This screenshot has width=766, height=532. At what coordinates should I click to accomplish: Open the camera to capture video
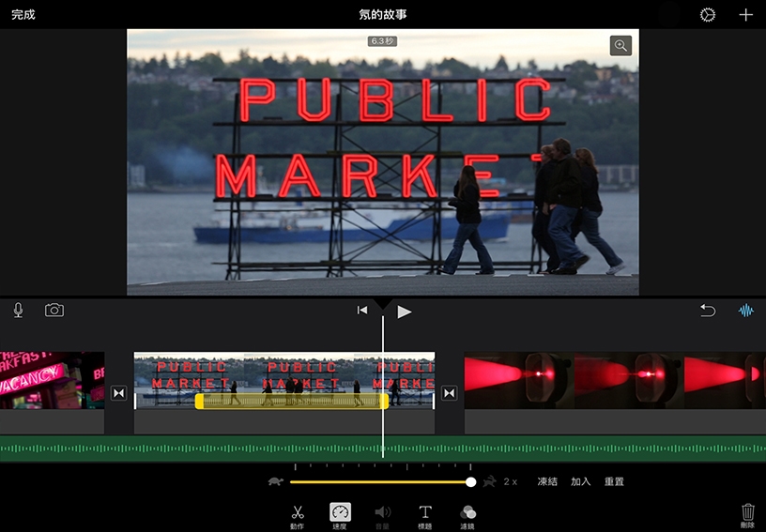[x=54, y=311]
